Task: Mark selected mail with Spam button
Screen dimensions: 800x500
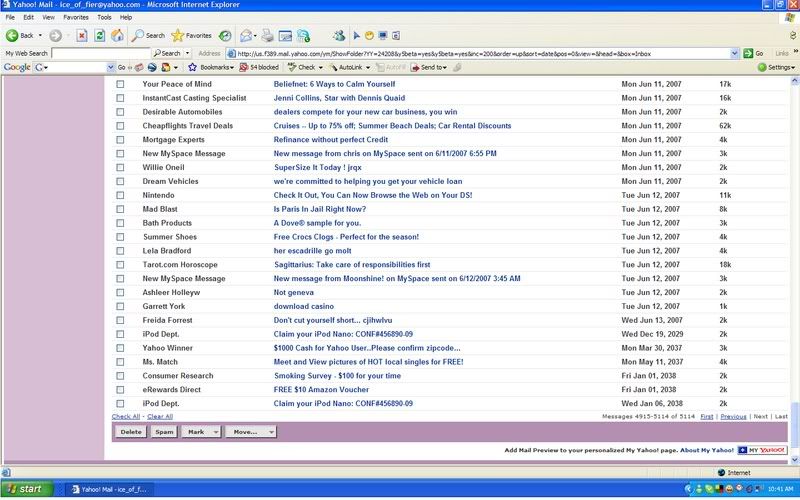Action: pyautogui.click(x=164, y=432)
